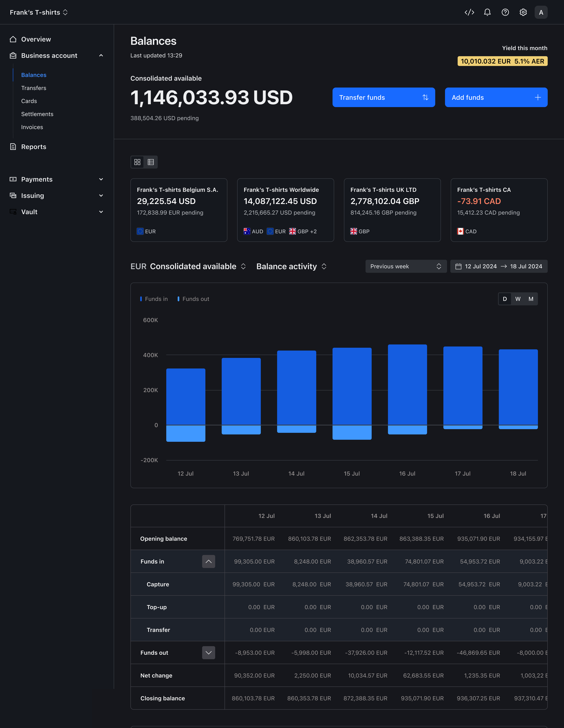Toggle Funds in legend series
Viewport: 564px width, 728px height.
[x=154, y=299]
